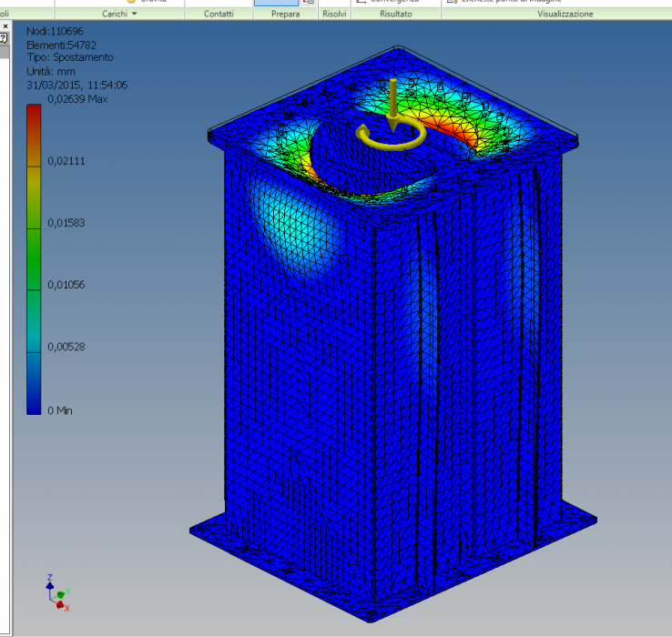Viewport: 672px width, 637px height.
Task: Click the help question mark icon
Action: click(x=3, y=38)
